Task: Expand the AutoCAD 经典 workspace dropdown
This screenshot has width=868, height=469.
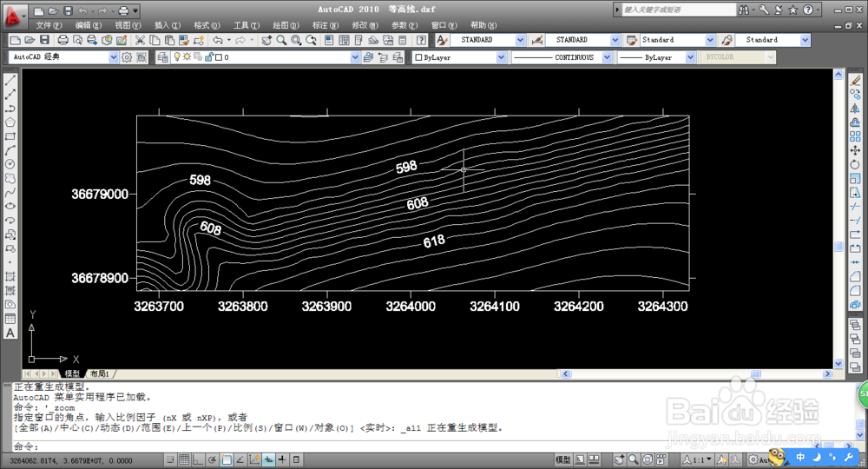Action: point(114,57)
